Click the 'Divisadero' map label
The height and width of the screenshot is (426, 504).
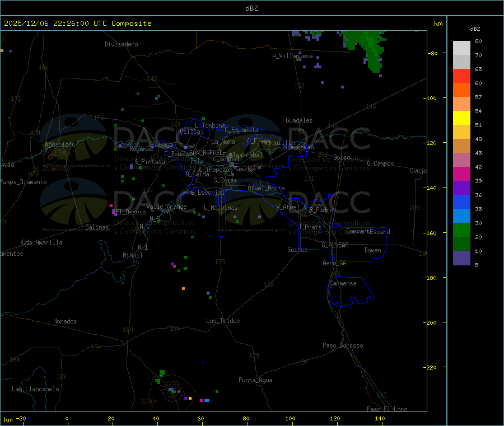[x=121, y=44]
